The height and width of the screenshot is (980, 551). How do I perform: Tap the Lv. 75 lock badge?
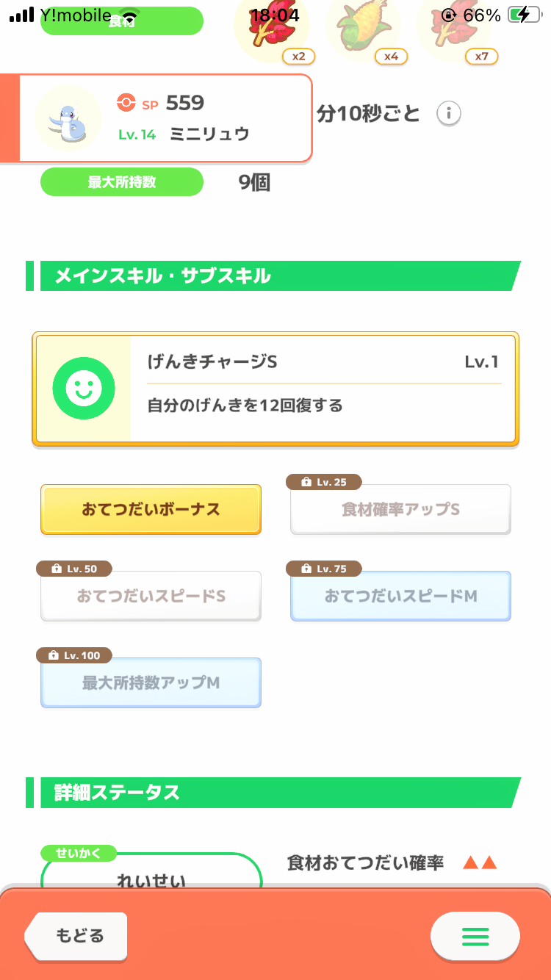tap(325, 569)
